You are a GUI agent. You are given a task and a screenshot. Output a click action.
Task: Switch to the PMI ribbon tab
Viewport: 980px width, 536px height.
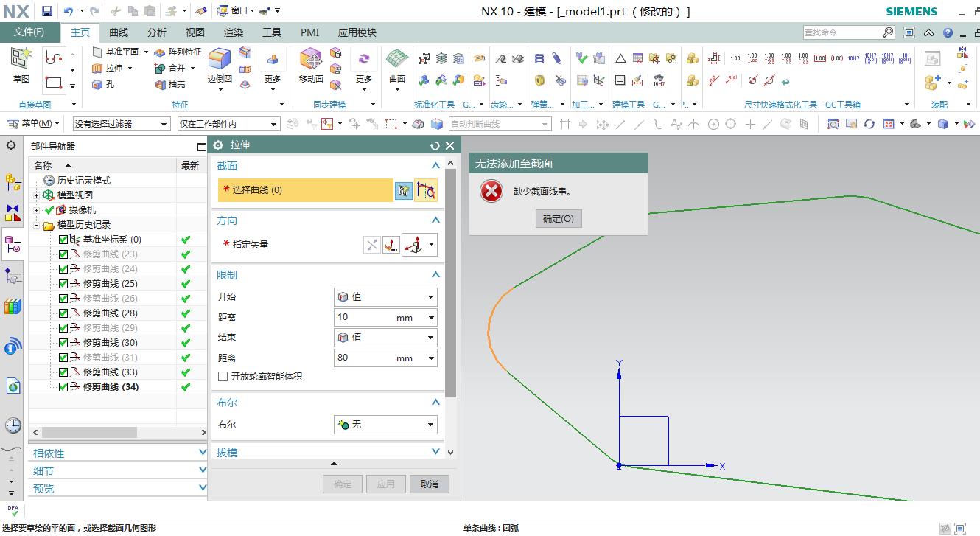click(310, 32)
